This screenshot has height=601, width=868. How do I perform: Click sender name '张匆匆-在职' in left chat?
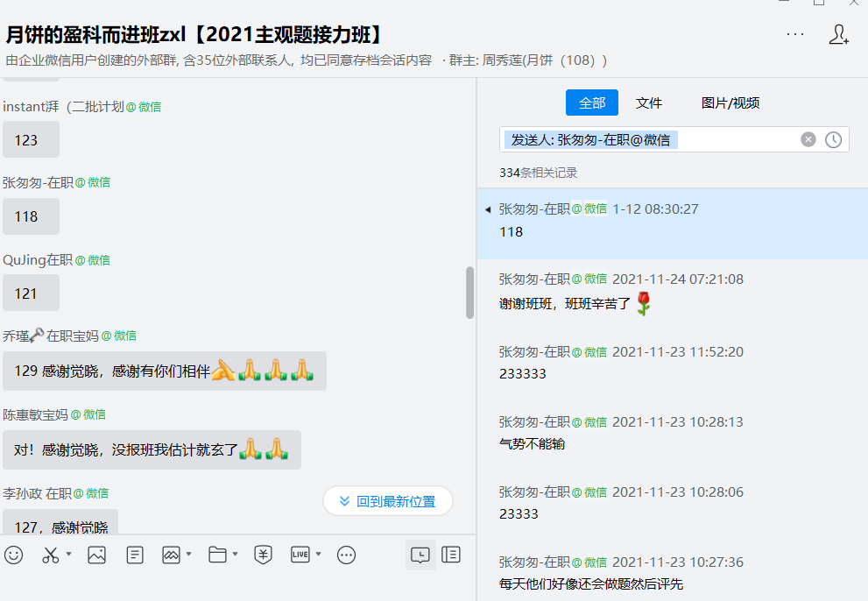point(38,182)
